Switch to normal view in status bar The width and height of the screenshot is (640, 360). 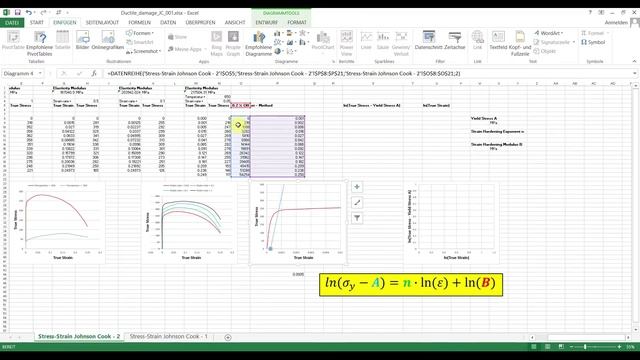[x=533, y=347]
